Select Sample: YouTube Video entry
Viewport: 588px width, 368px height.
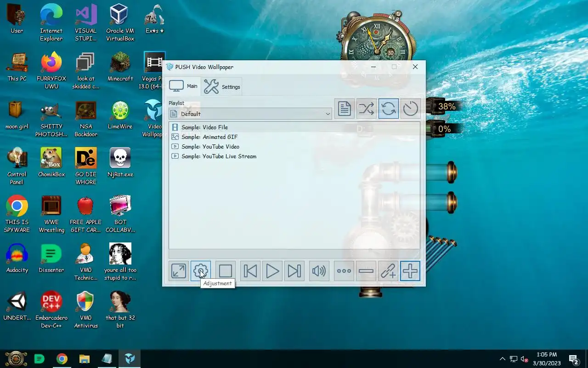point(294,146)
